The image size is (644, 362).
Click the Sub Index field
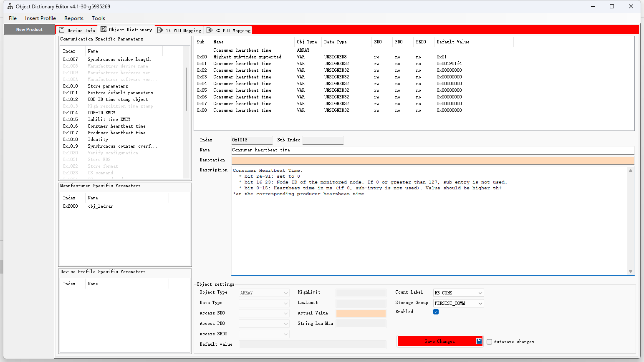(x=323, y=140)
